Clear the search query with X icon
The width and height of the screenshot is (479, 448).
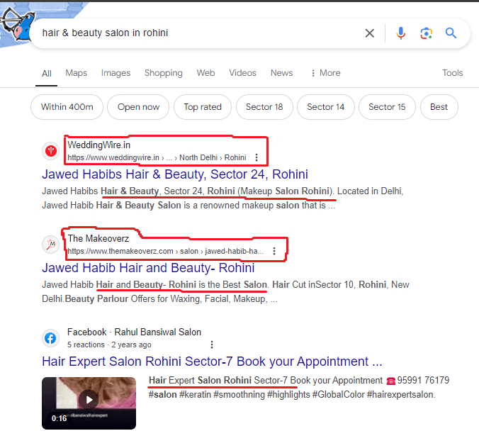coord(369,33)
